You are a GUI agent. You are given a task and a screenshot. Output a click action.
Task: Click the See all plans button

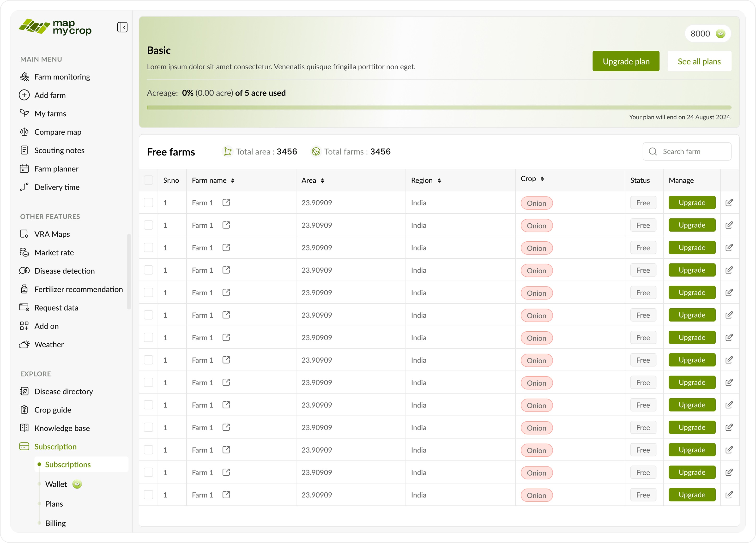(x=699, y=61)
